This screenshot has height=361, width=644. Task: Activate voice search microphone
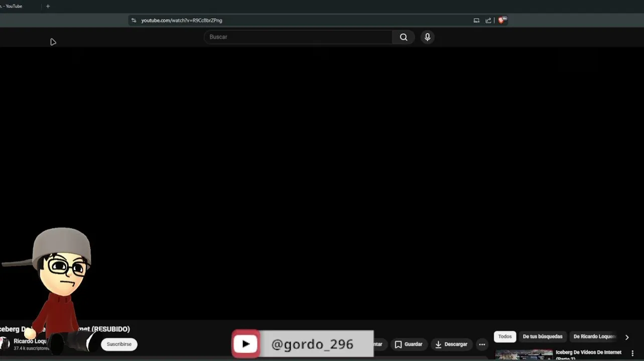(x=427, y=37)
